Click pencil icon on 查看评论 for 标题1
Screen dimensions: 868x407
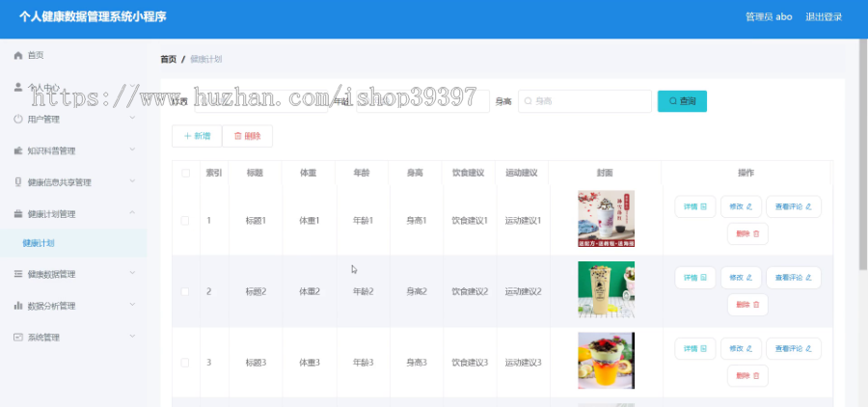coord(808,206)
